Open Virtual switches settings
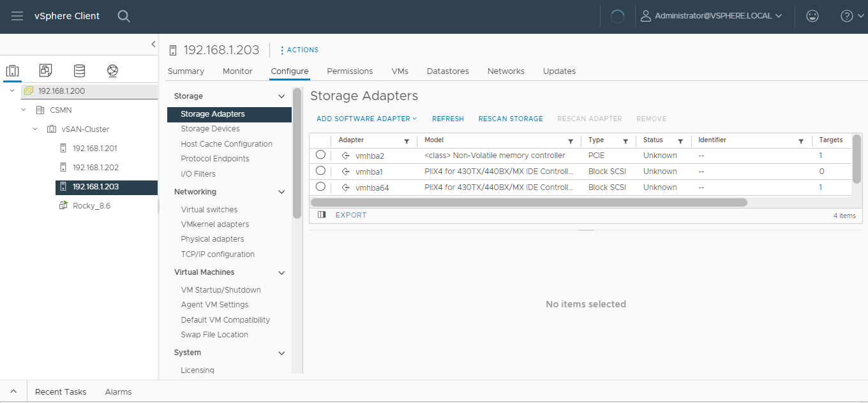868x403 pixels. point(209,210)
